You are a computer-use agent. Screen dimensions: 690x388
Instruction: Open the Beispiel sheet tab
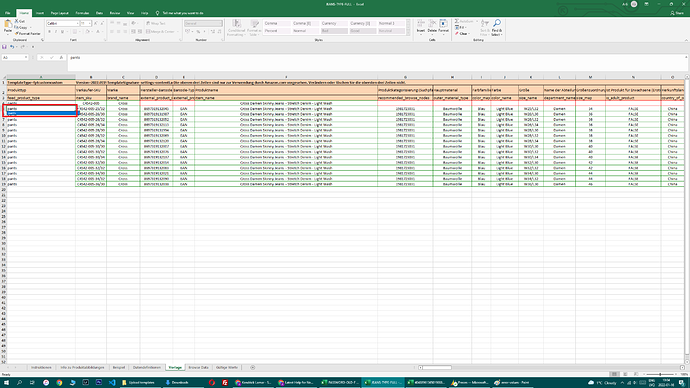(x=119, y=367)
